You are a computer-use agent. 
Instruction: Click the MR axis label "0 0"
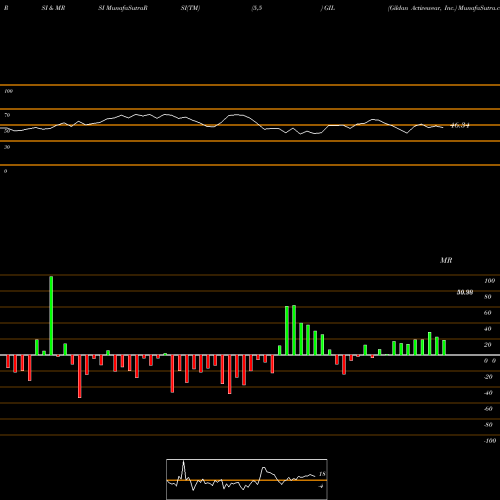490,361
